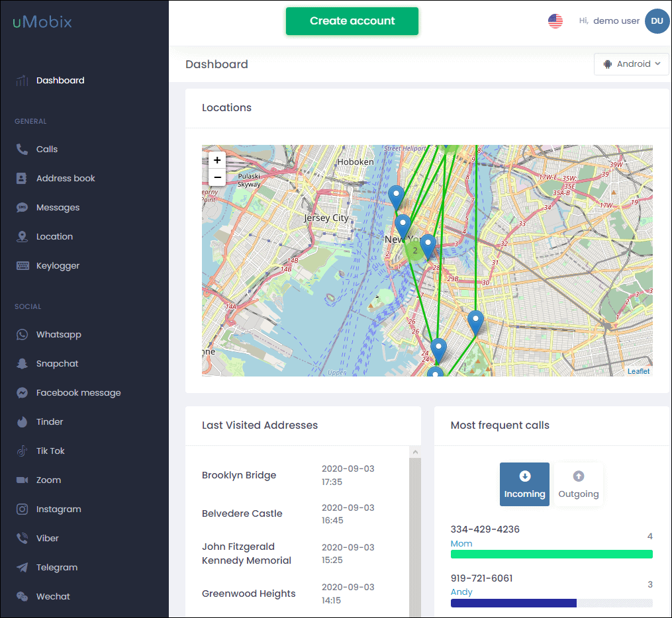This screenshot has height=618, width=672.
Task: Switch to Outgoing calls view
Action: pos(578,484)
